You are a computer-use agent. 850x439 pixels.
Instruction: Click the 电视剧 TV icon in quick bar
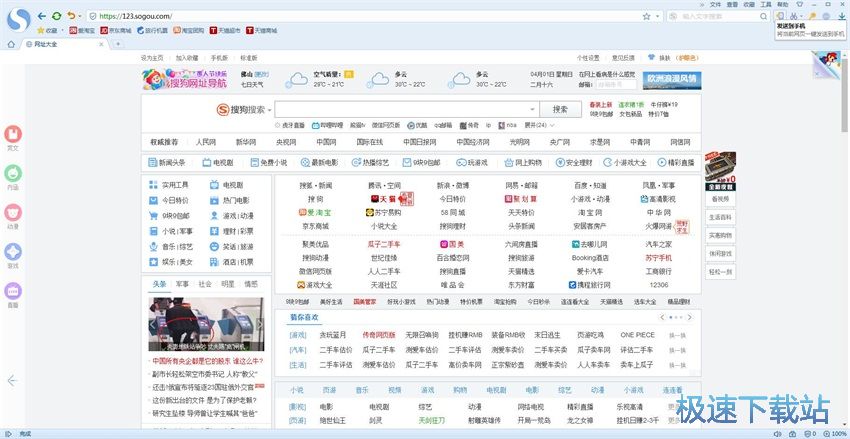(207, 162)
